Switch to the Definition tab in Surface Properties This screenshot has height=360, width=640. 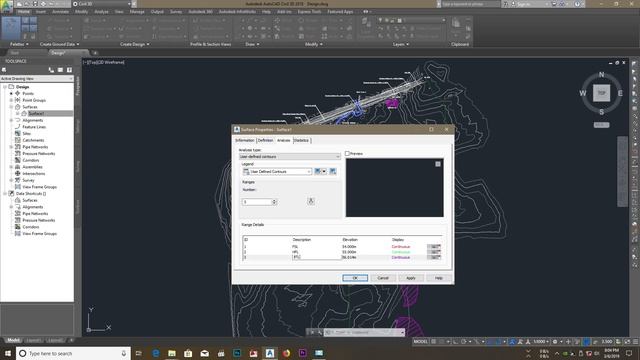pyautogui.click(x=265, y=140)
